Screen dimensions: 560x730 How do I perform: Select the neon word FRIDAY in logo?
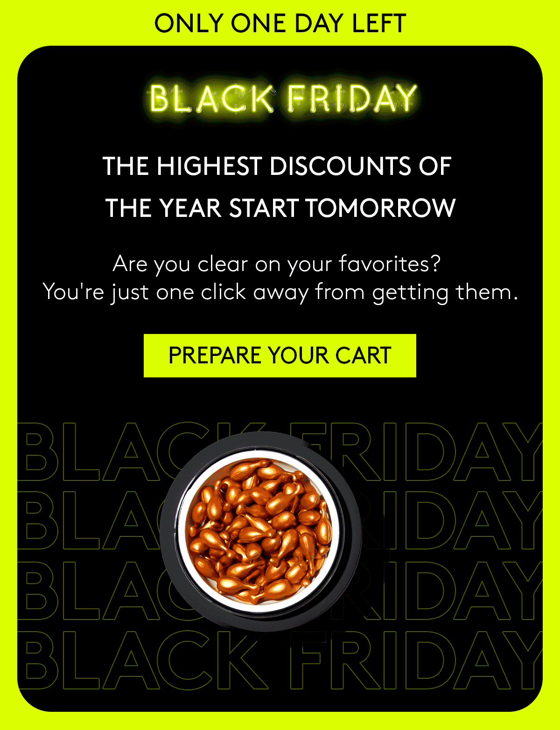(352, 98)
